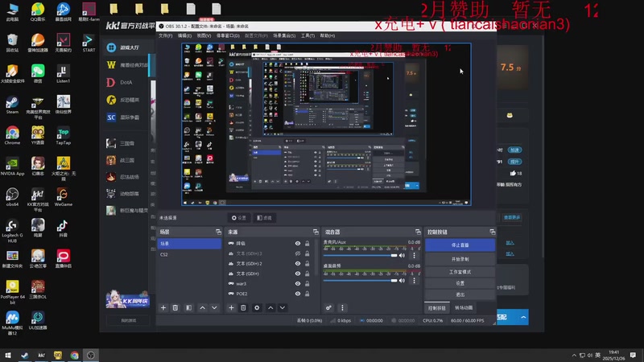The width and height of the screenshot is (644, 362).
Task: Move source up with the arrow in Sources panel
Action: point(270,308)
